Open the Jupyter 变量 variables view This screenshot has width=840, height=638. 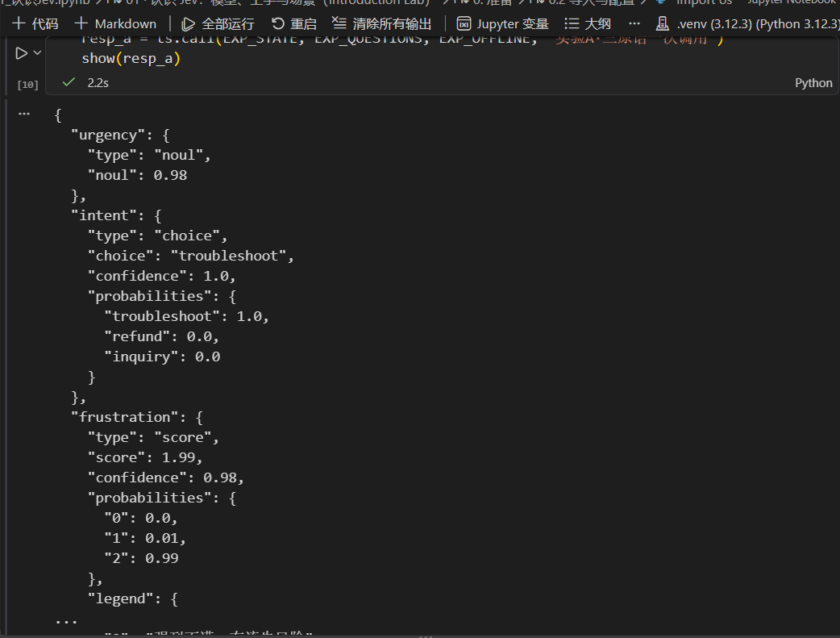(503, 24)
